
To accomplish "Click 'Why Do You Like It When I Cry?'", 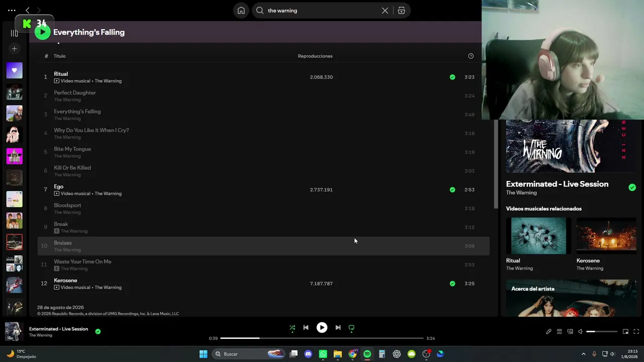I will click(x=92, y=130).
